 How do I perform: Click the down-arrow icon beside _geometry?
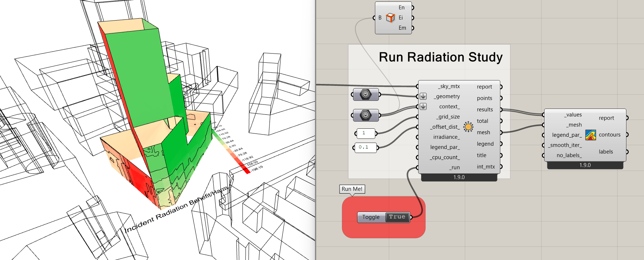pyautogui.click(x=423, y=96)
